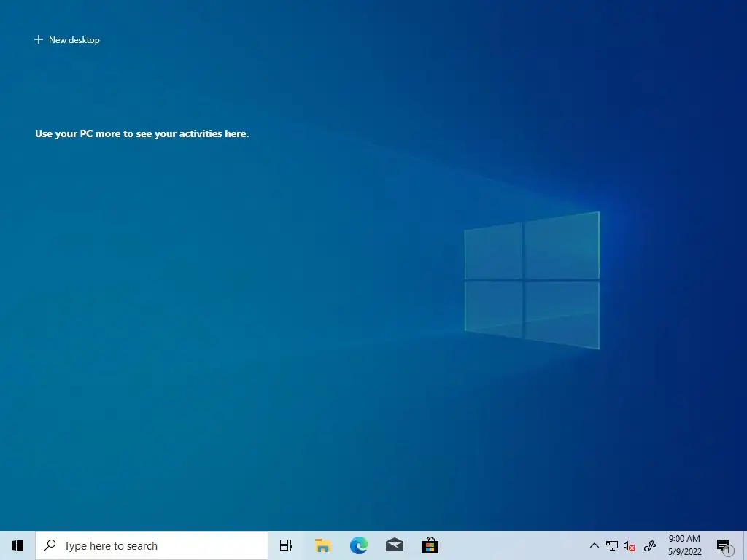Open the Mail app from taskbar
Screen dimensions: 747x560
395,545
